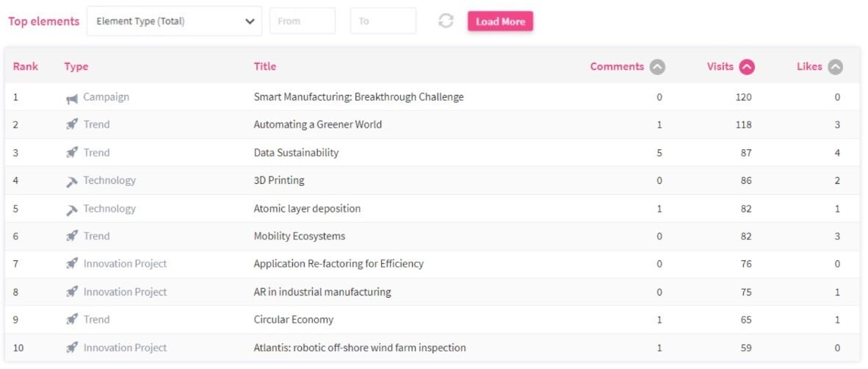
Task: Open the Element Type (Total) dropdown
Action: coord(175,21)
